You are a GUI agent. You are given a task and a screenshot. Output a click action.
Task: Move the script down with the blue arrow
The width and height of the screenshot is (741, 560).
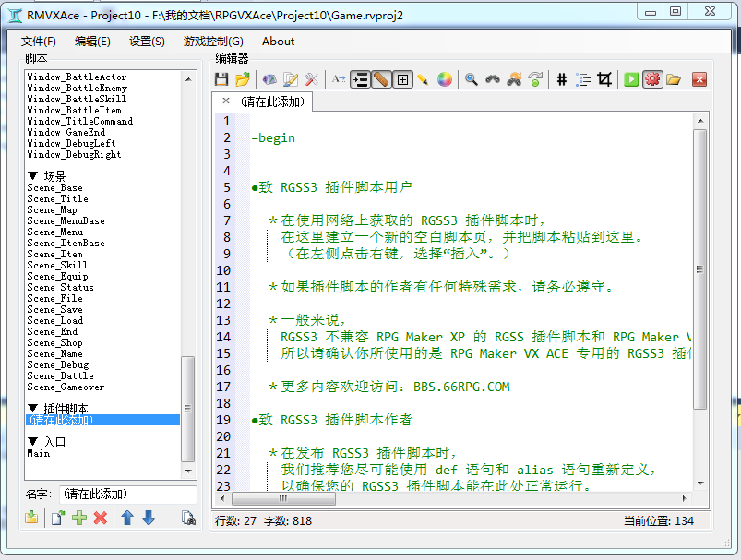(x=149, y=518)
